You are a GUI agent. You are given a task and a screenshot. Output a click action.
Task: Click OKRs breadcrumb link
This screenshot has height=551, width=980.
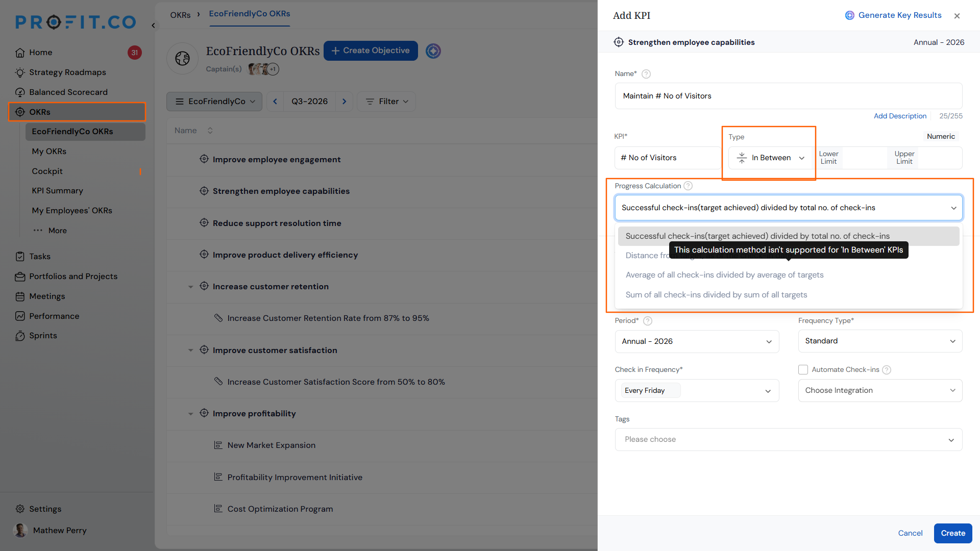point(180,15)
